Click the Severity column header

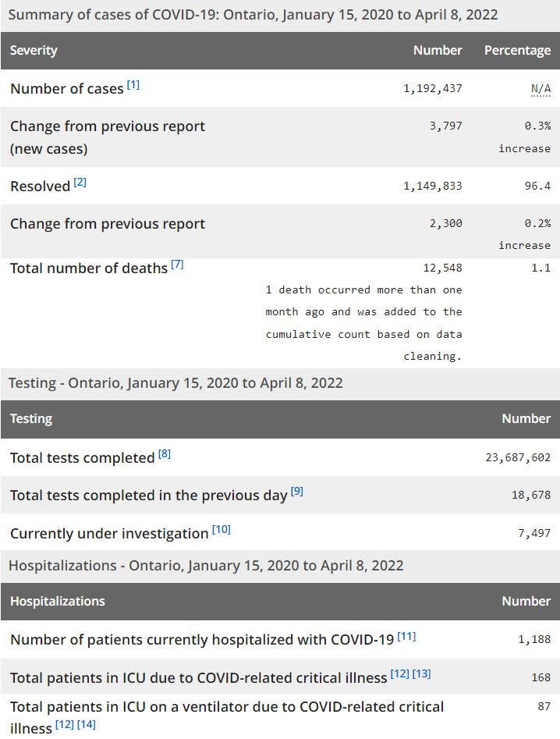coord(34,50)
